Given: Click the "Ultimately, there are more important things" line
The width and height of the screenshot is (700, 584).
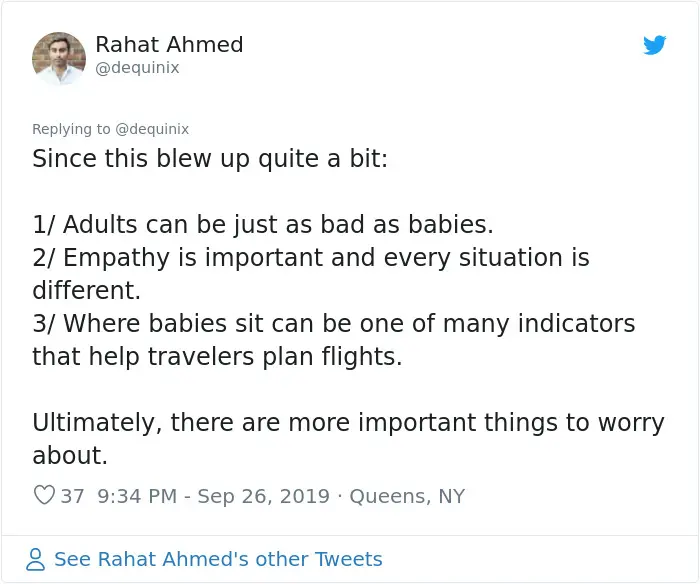Looking at the screenshot, I should tap(348, 423).
